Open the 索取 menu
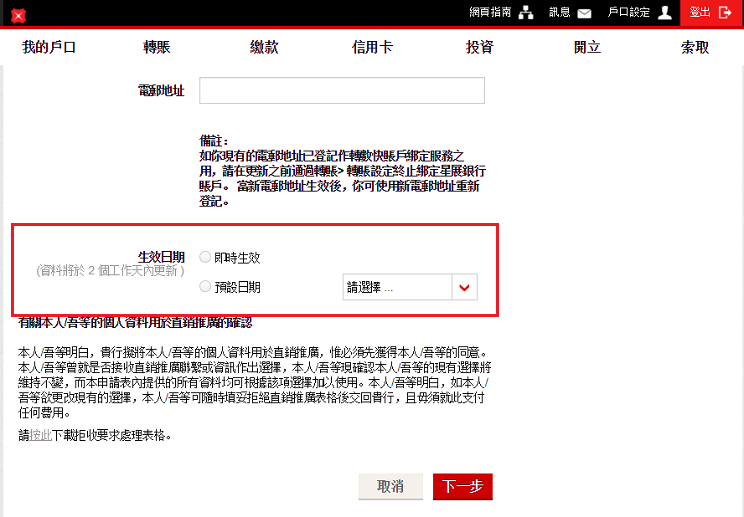 695,47
